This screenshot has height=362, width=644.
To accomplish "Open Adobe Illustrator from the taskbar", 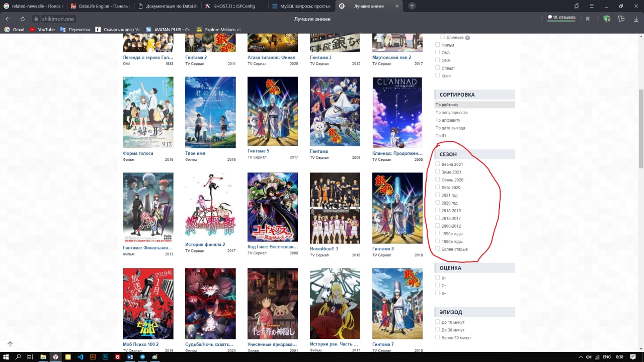I will (93, 356).
